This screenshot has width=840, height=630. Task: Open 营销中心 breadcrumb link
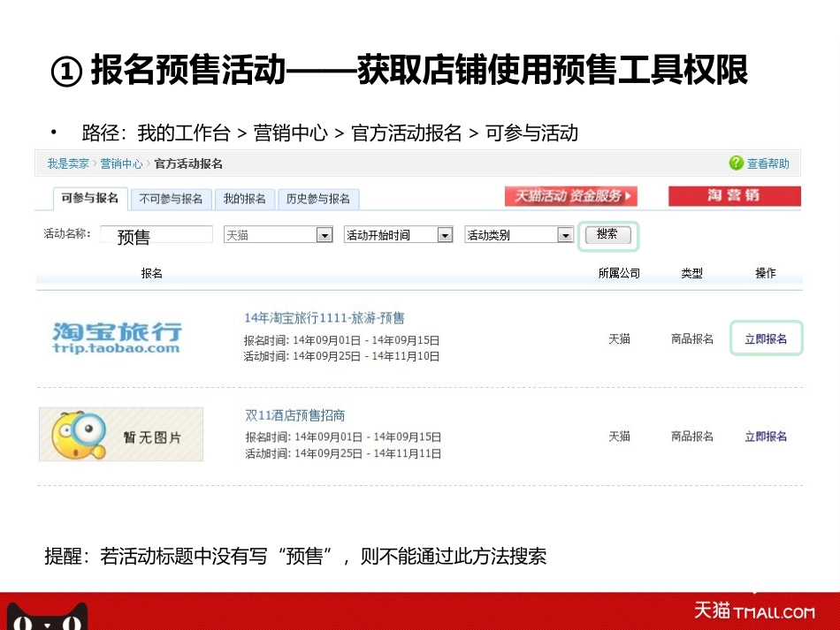(122, 163)
